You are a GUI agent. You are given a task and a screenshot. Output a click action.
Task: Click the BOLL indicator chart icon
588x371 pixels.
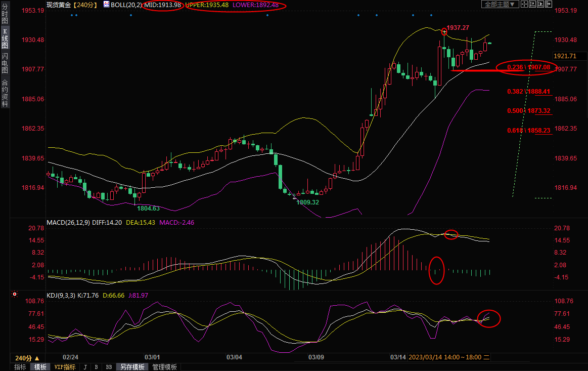pyautogui.click(x=106, y=5)
